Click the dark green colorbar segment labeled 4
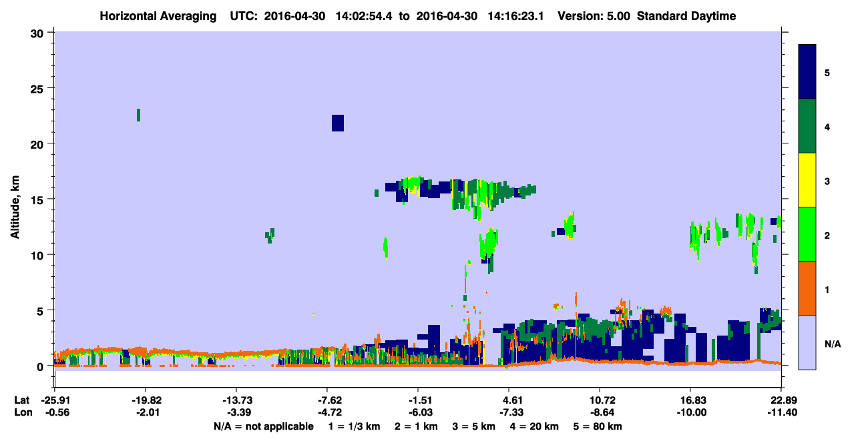 807,126
